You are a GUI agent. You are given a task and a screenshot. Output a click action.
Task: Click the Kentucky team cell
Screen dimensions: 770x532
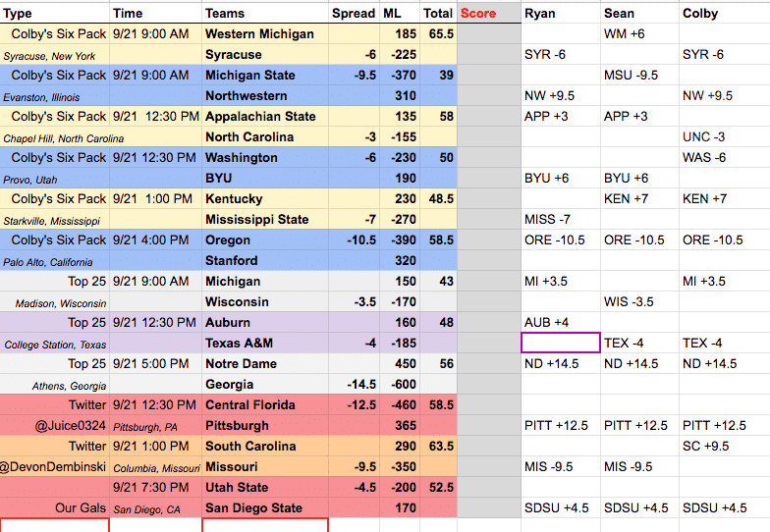[265, 198]
